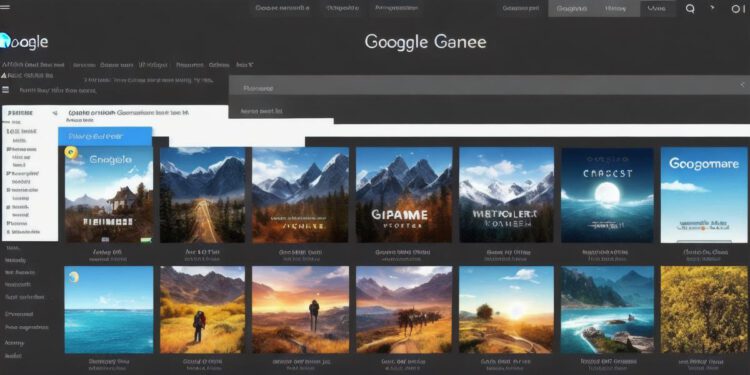Click the moon badge on the blue ocean thumbnail
This screenshot has width=750, height=375.
coord(73,277)
